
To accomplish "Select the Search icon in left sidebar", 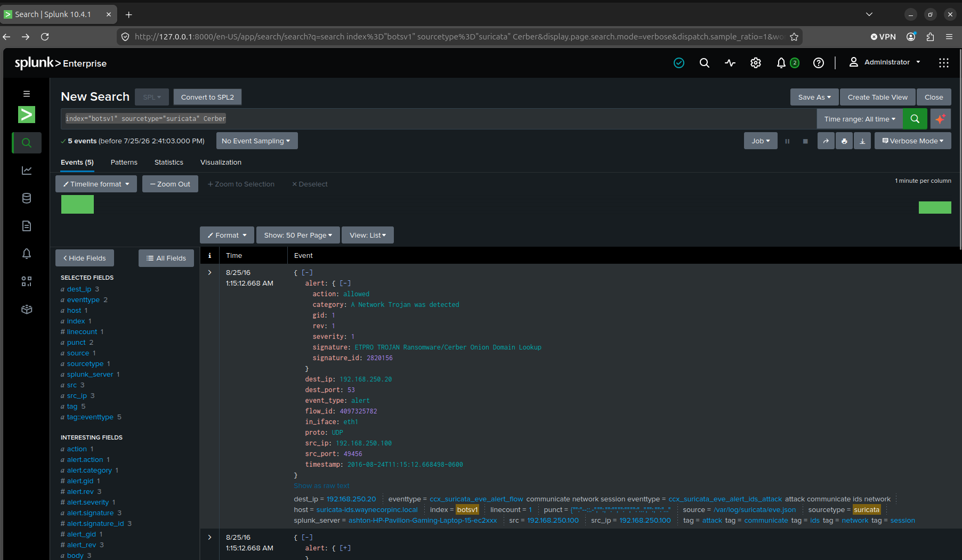I will pos(27,143).
